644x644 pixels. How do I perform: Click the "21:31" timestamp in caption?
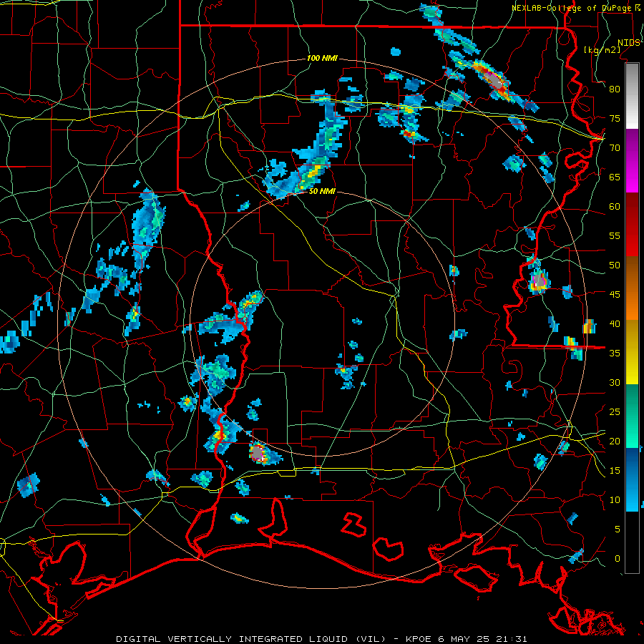click(x=512, y=639)
